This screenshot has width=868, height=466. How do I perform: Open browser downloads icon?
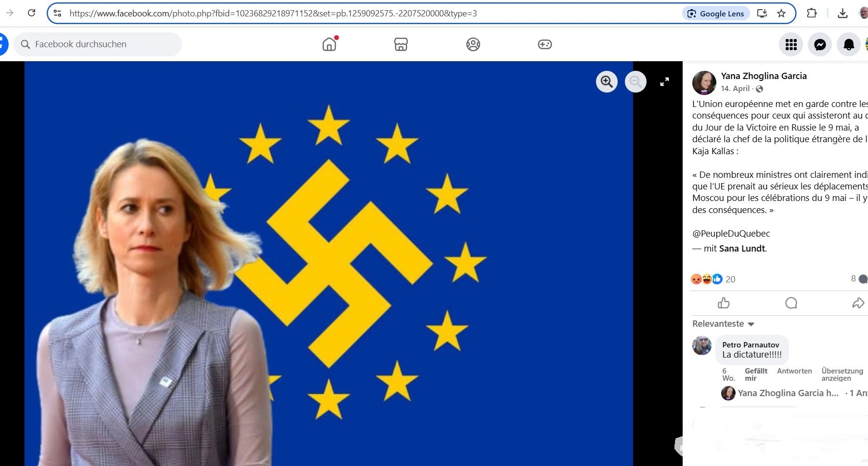(x=842, y=13)
